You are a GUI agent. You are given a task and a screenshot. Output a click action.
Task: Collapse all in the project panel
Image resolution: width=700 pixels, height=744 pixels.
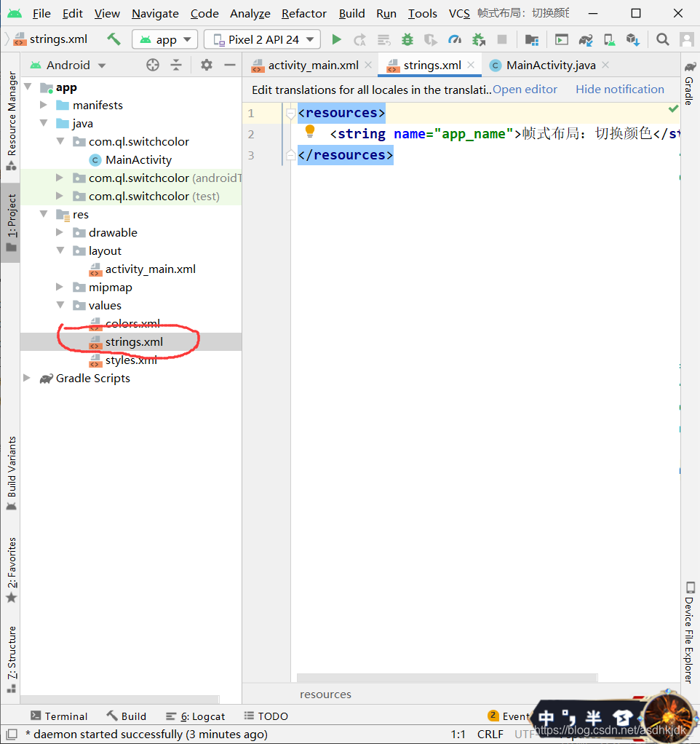tap(176, 65)
